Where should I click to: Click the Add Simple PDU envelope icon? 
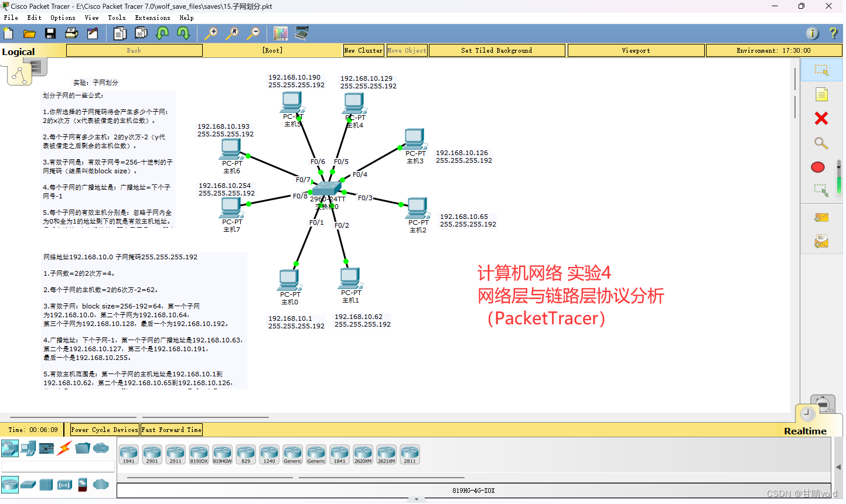pos(821,218)
